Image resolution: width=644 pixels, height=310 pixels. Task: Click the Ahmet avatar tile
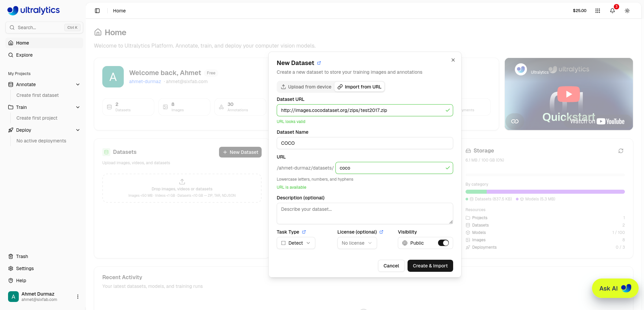113,77
